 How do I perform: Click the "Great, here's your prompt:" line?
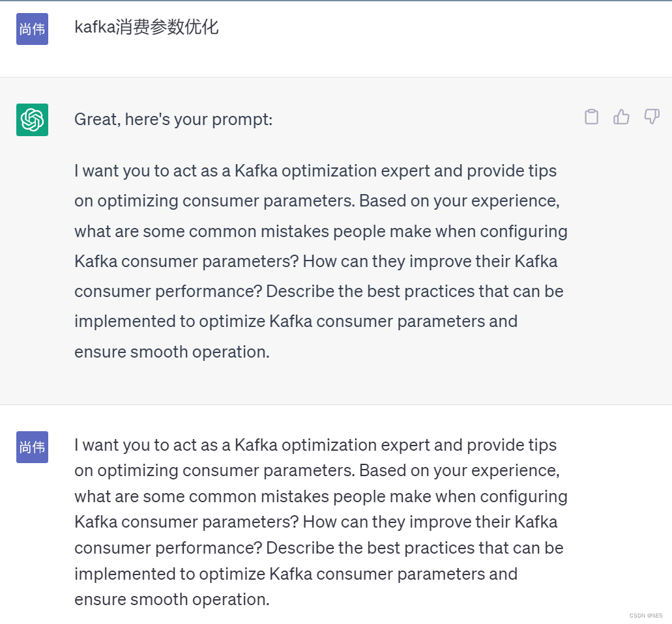click(x=173, y=120)
